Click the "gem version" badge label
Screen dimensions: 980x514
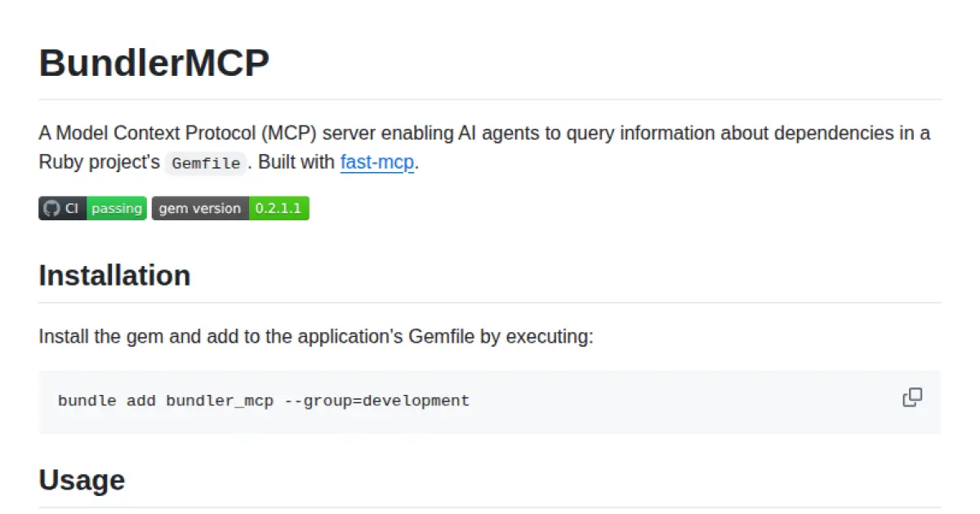pyautogui.click(x=199, y=209)
